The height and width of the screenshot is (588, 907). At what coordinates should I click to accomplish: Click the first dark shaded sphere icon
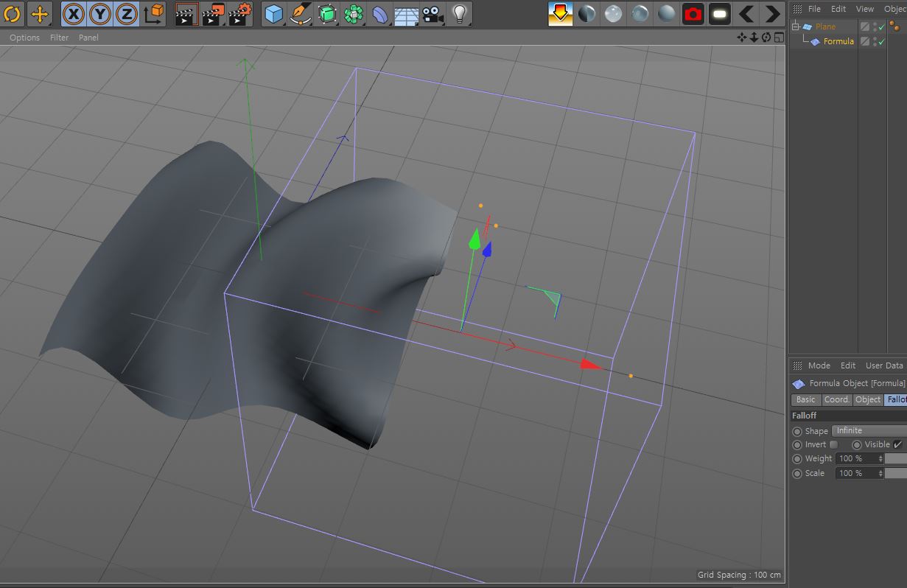coord(587,13)
